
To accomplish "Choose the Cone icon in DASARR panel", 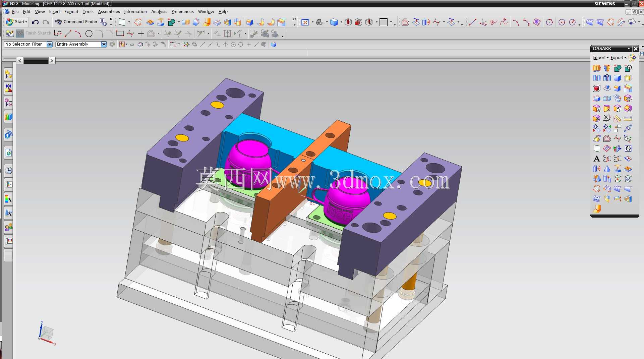I will [607, 169].
